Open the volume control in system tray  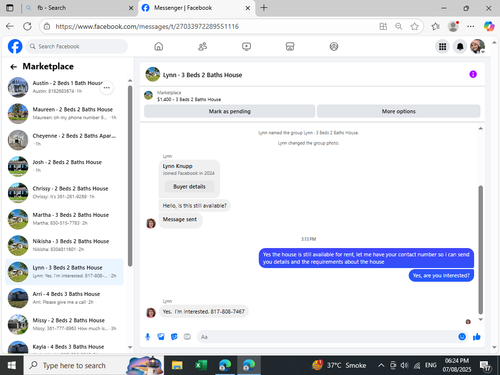tap(405, 365)
